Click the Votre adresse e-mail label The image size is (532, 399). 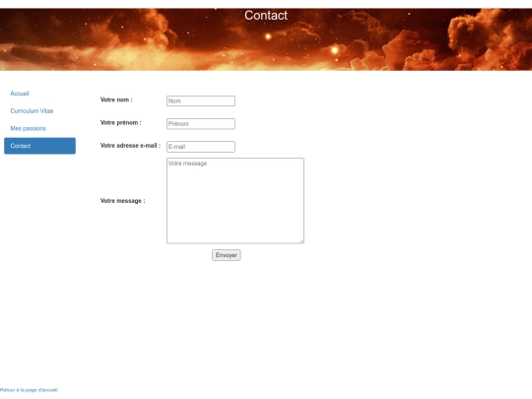pyautogui.click(x=131, y=146)
